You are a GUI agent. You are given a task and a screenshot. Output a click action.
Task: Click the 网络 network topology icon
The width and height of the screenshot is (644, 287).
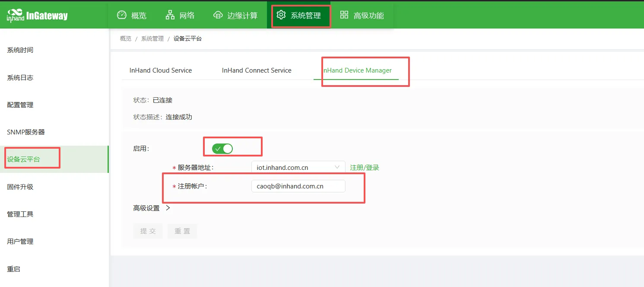pos(170,15)
